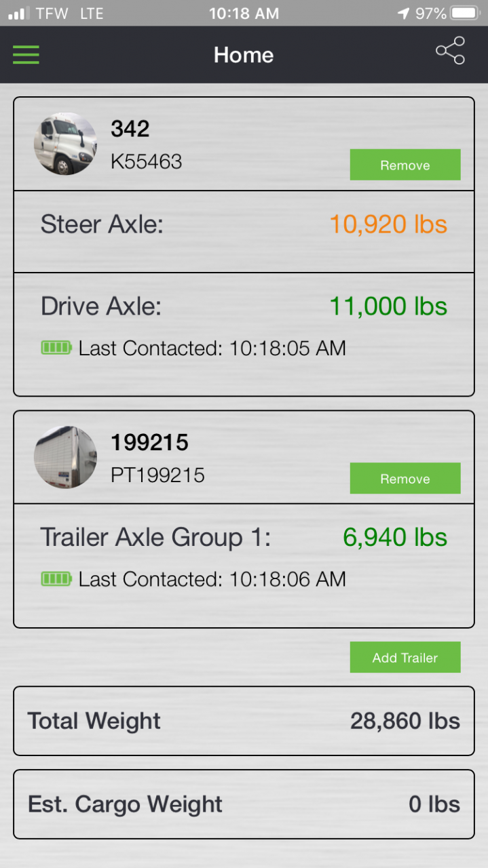This screenshot has width=488, height=868.
Task: Tap truck 342 profile photo
Action: click(65, 144)
